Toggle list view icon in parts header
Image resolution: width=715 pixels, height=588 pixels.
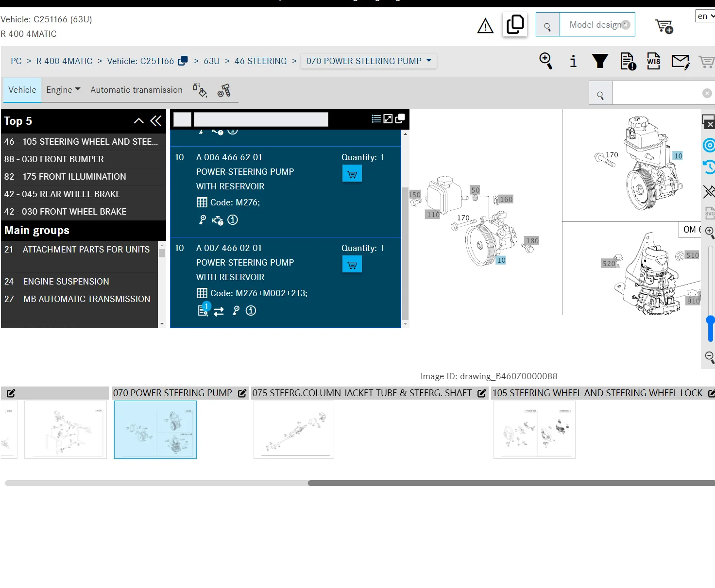(376, 119)
